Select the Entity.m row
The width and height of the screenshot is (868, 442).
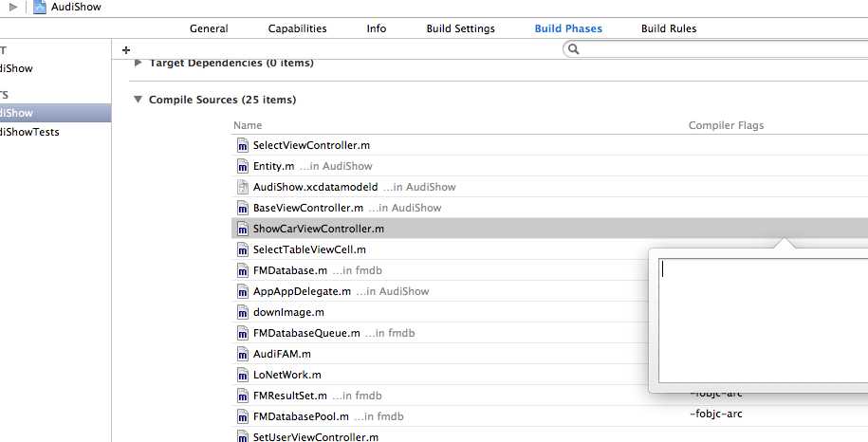[x=549, y=167]
